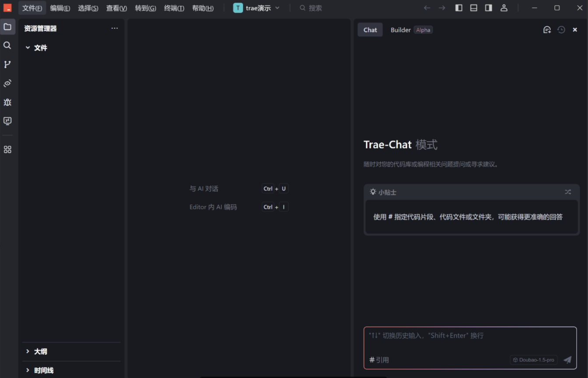Open the Remote Explorer monitor icon
588x378 pixels.
[x=7, y=121]
